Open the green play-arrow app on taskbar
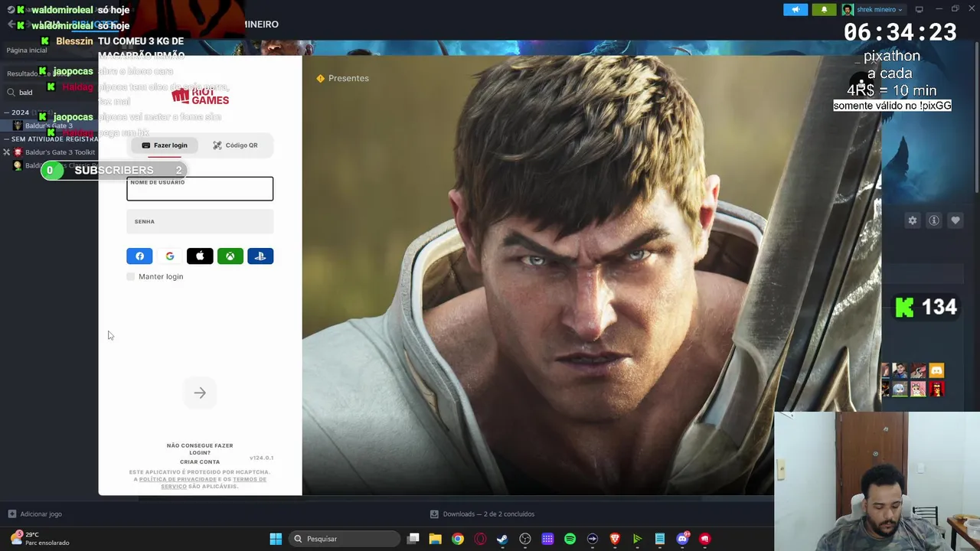 [x=637, y=539]
